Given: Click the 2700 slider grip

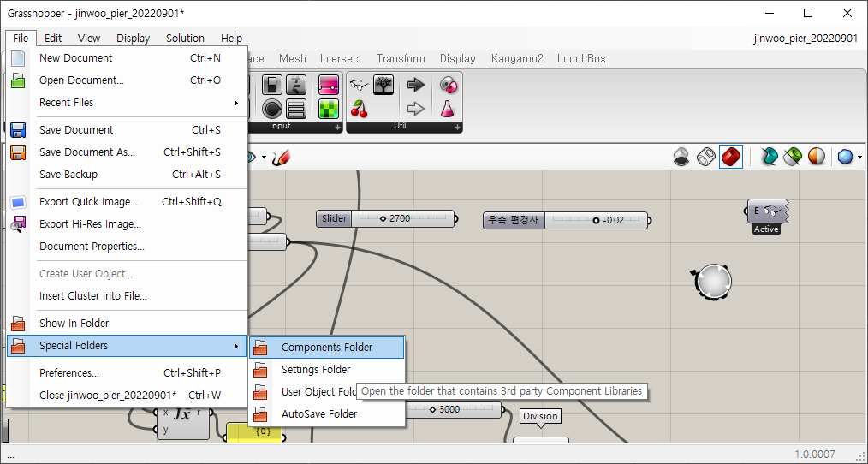Looking at the screenshot, I should 383,219.
